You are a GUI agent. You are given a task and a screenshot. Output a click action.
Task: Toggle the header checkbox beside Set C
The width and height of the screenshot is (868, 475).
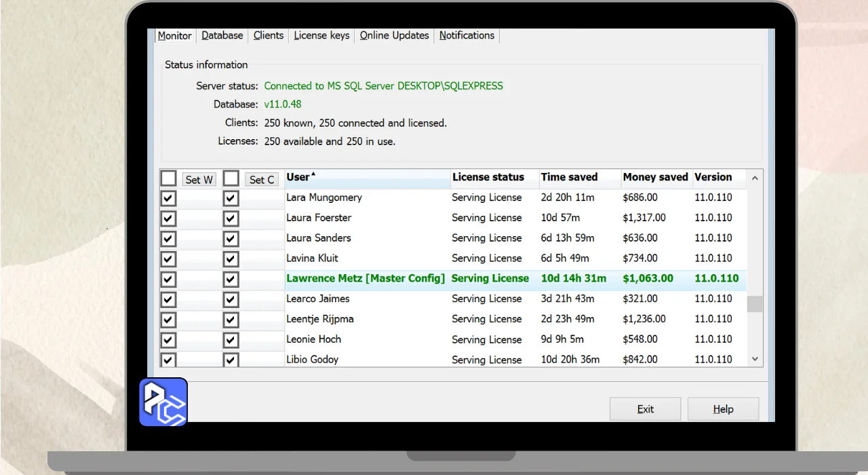click(x=231, y=178)
